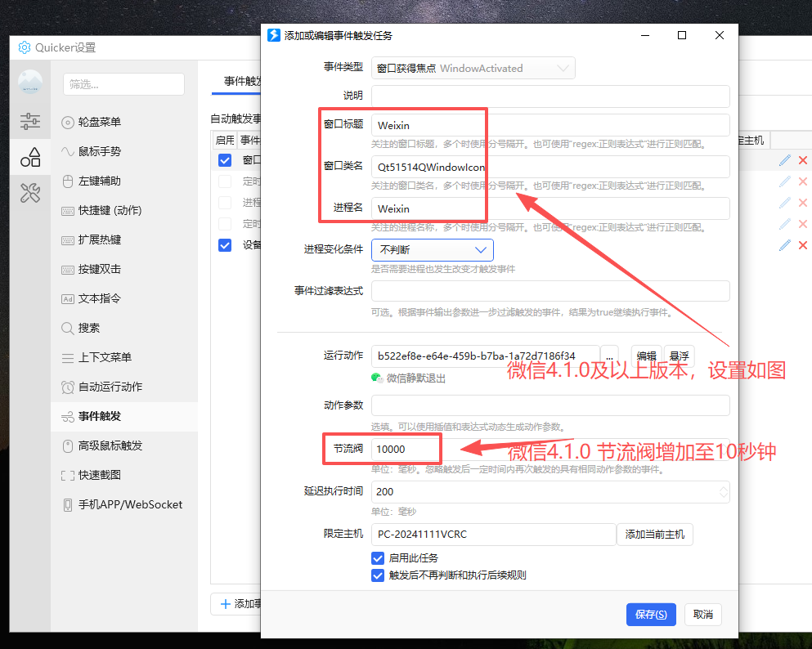
Task: Open 扩展热键 settings page
Action: click(124, 240)
